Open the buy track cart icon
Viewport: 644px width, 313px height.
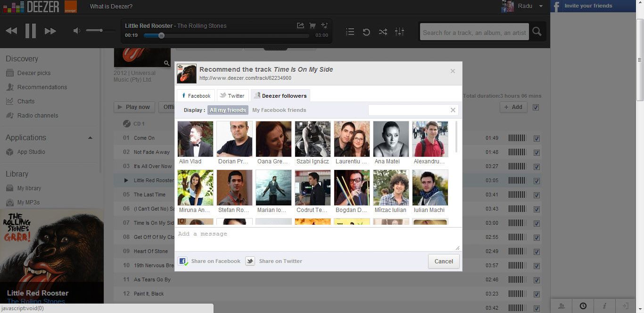(x=312, y=25)
